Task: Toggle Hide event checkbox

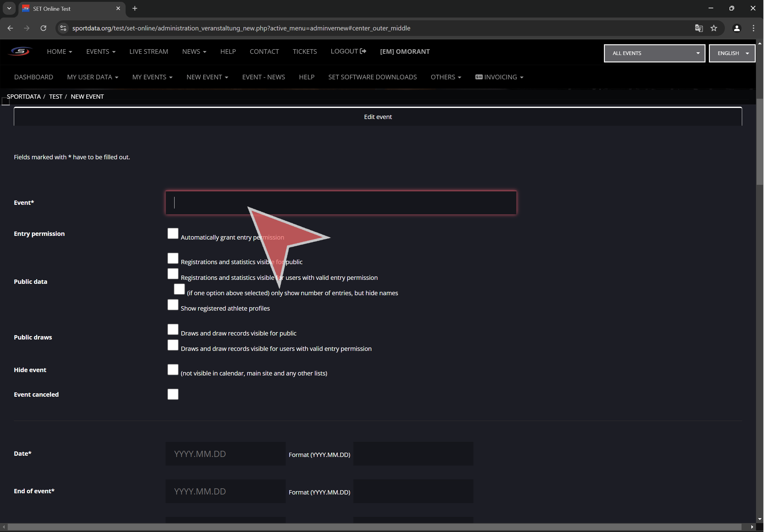Action: pos(173,369)
